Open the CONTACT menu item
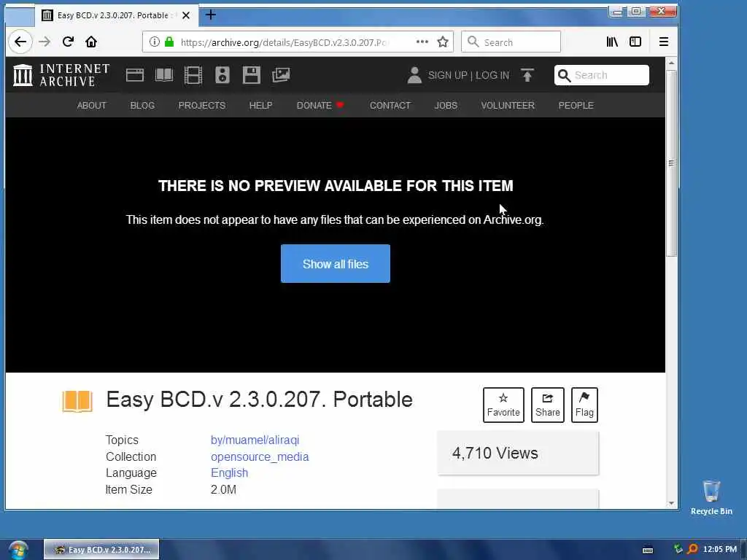This screenshot has height=560, width=747. (390, 105)
